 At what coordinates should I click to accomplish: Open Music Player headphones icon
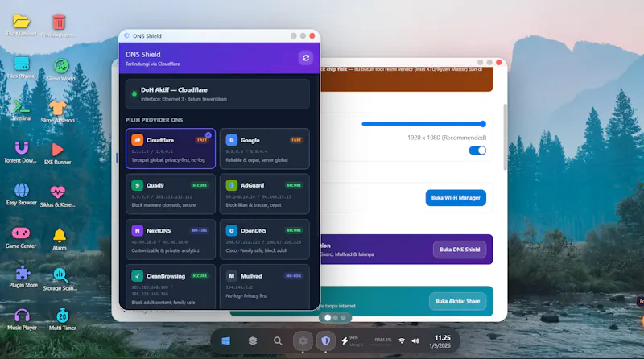pos(22,316)
